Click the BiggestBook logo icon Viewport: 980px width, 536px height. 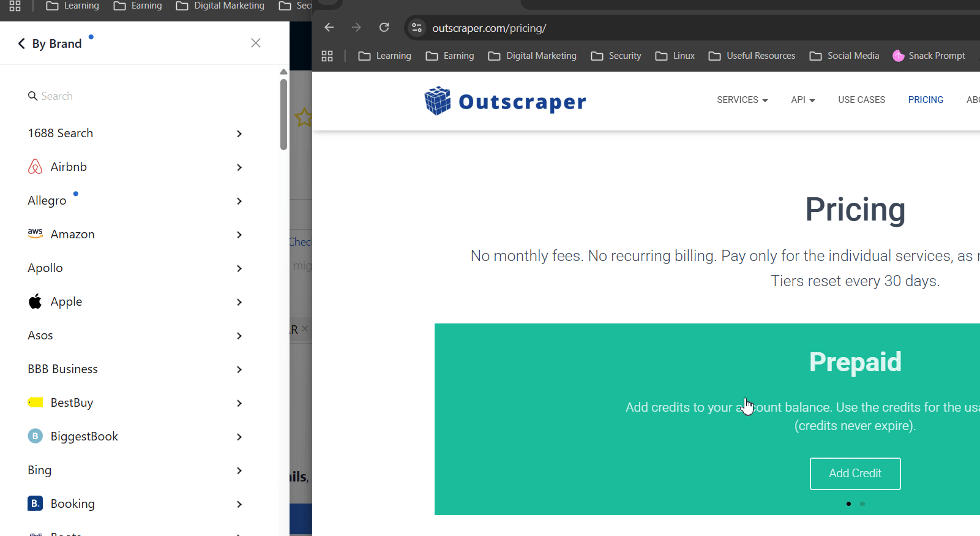click(x=36, y=436)
